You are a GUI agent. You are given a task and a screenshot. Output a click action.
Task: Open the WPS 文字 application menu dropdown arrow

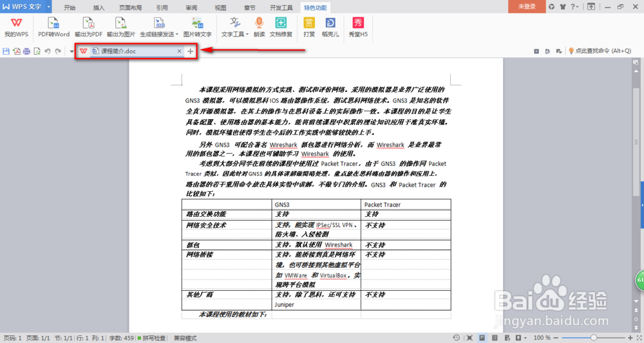pyautogui.click(x=48, y=6)
